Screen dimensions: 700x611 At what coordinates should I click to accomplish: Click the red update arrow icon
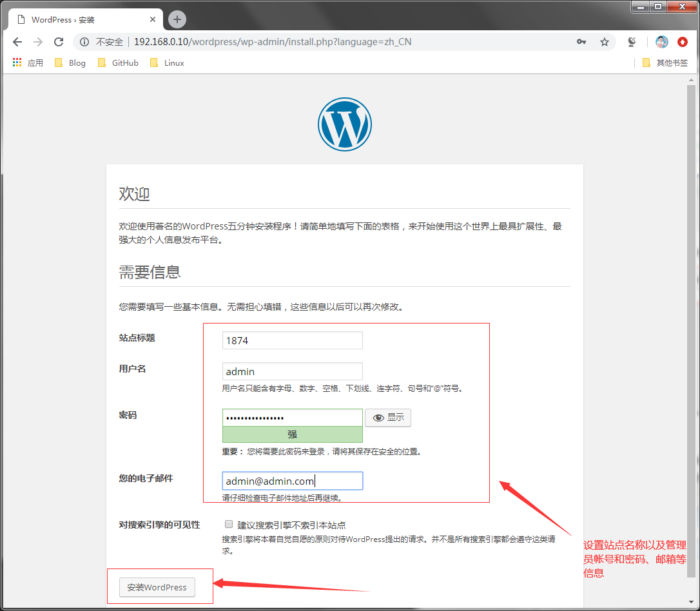(682, 42)
